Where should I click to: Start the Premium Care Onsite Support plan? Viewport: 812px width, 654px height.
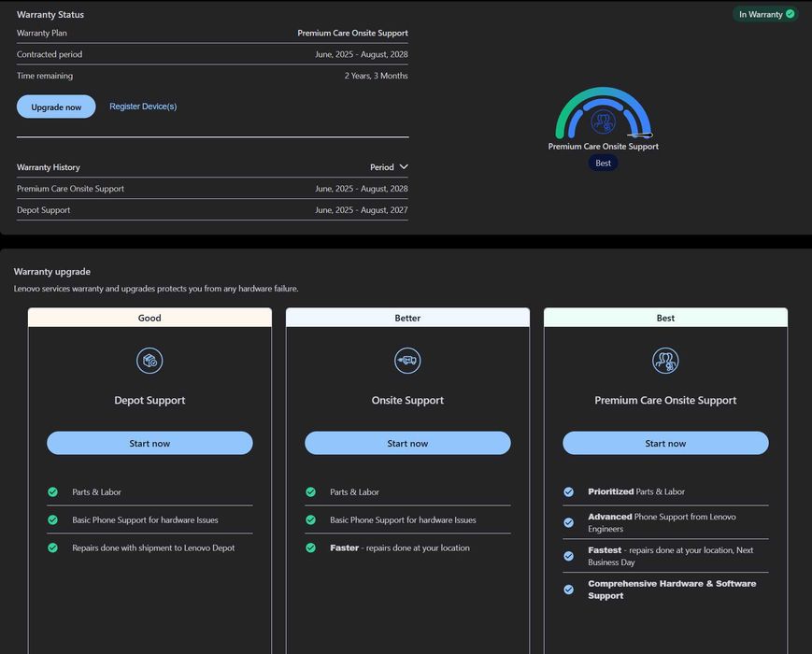(x=665, y=443)
